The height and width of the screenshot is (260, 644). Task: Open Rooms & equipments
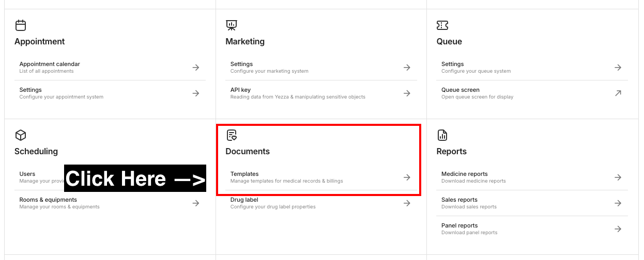coord(110,203)
